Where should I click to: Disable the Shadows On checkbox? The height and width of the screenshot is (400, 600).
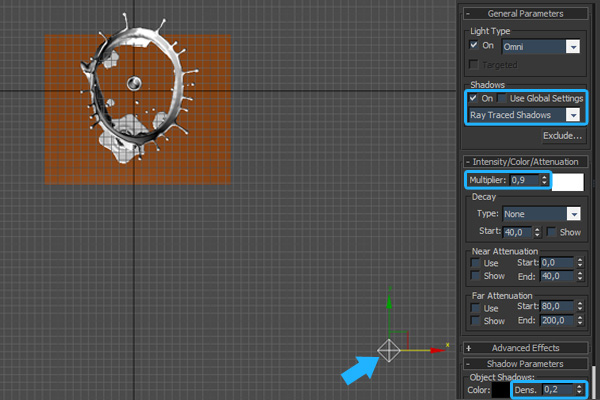coord(474,98)
